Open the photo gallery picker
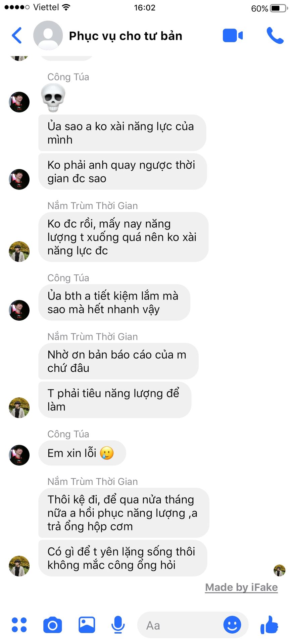This screenshot has height=644, width=290. (x=87, y=625)
